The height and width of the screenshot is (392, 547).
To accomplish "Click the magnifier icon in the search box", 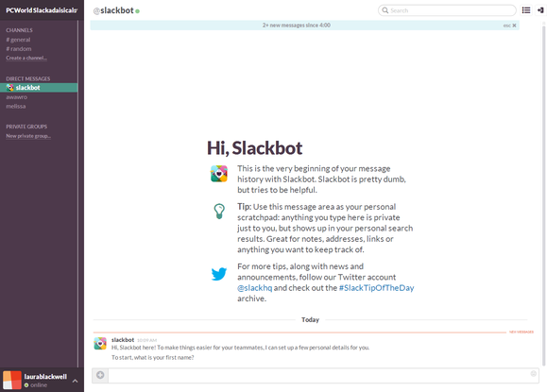I will click(x=385, y=10).
